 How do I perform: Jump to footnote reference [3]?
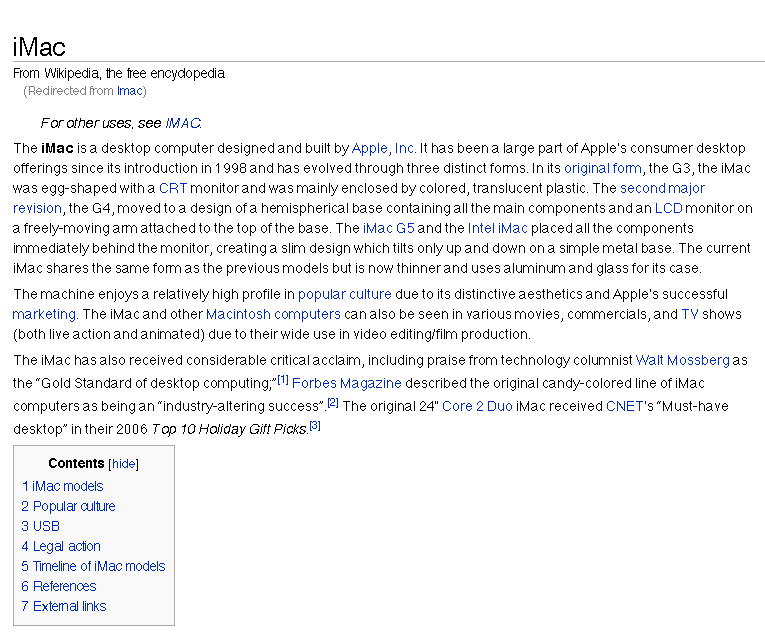click(315, 426)
